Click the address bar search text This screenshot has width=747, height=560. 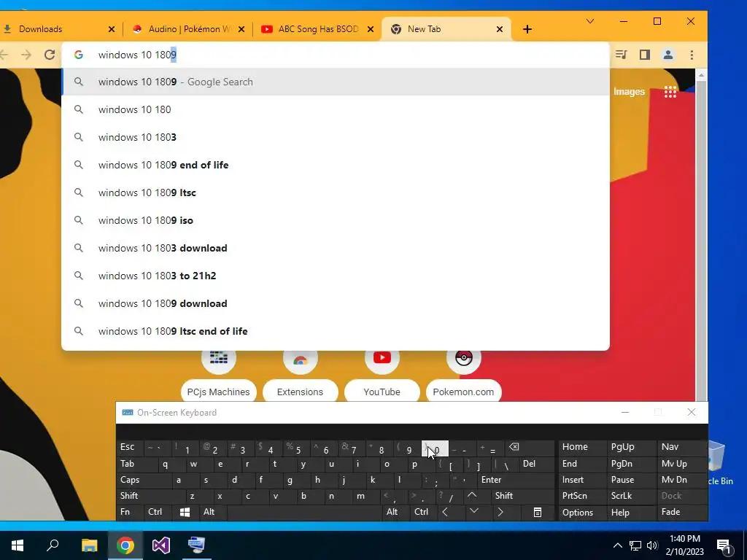(x=137, y=55)
